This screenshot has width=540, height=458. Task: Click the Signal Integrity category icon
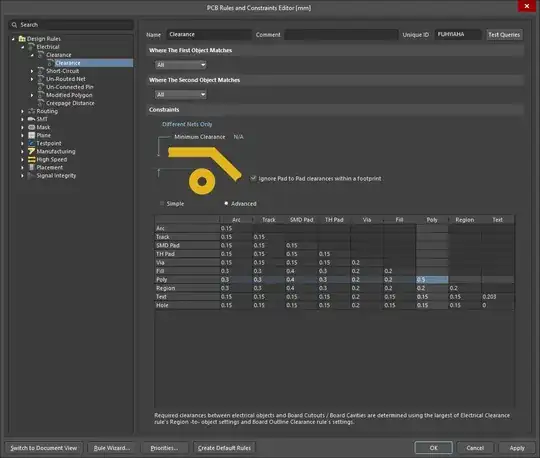coord(31,175)
